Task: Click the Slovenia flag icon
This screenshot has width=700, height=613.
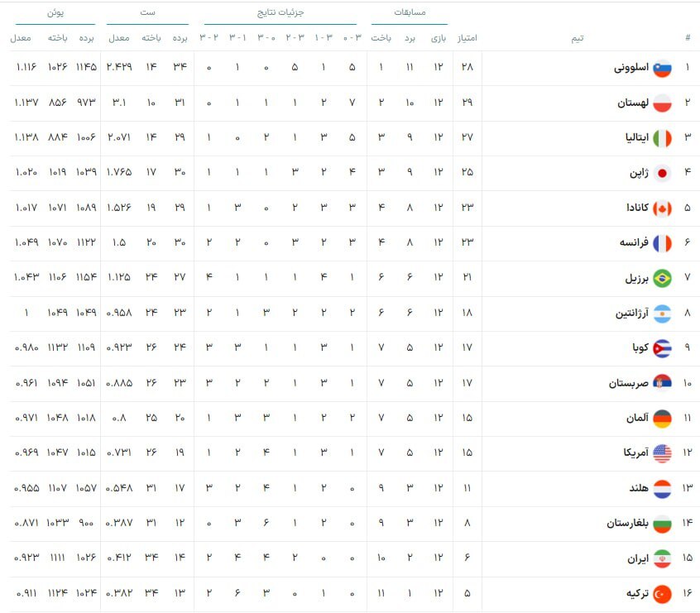Action: (662, 69)
